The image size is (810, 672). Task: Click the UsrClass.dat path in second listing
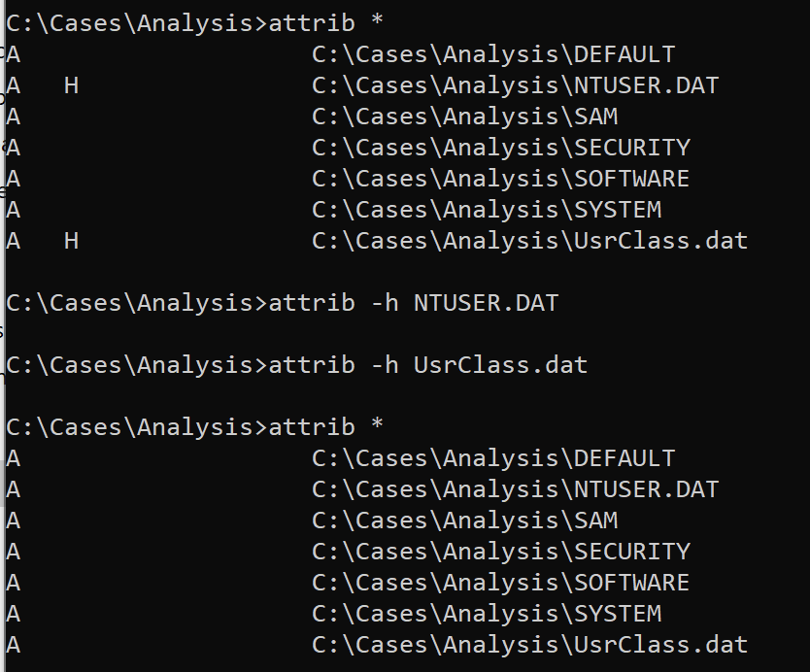tap(529, 645)
